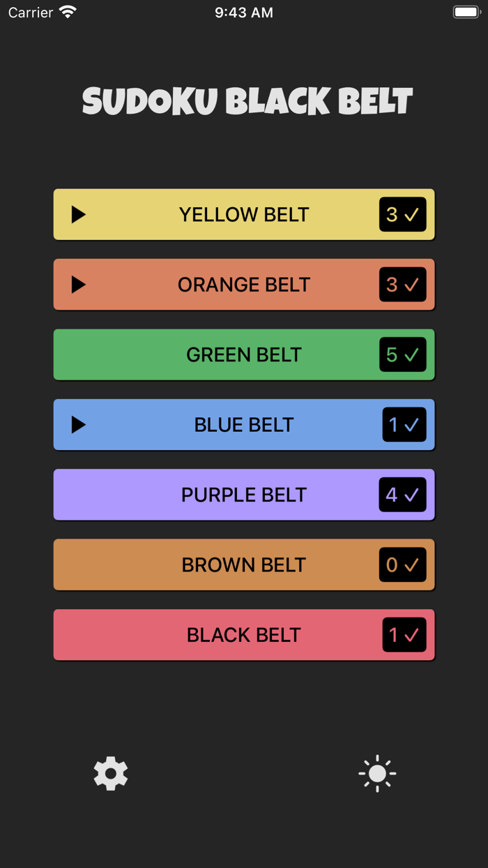Toggle the completion badge on Brown Belt
This screenshot has width=488, height=868.
click(x=402, y=564)
